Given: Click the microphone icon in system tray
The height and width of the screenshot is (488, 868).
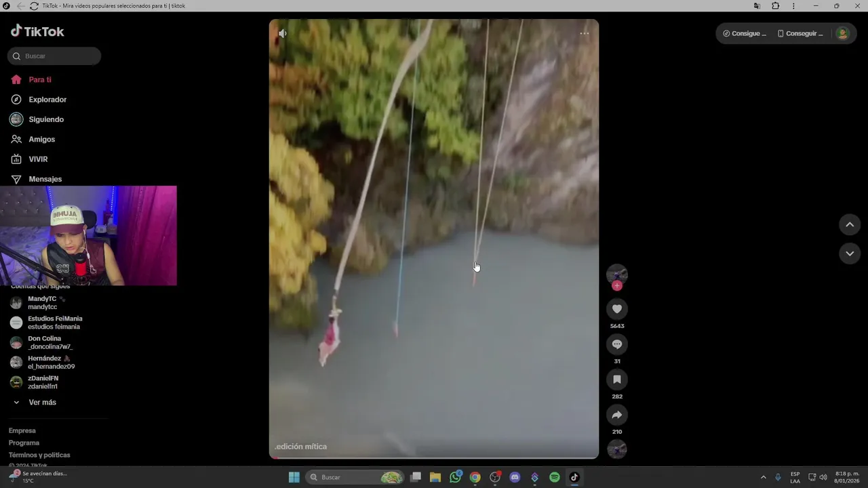Looking at the screenshot, I should (778, 477).
